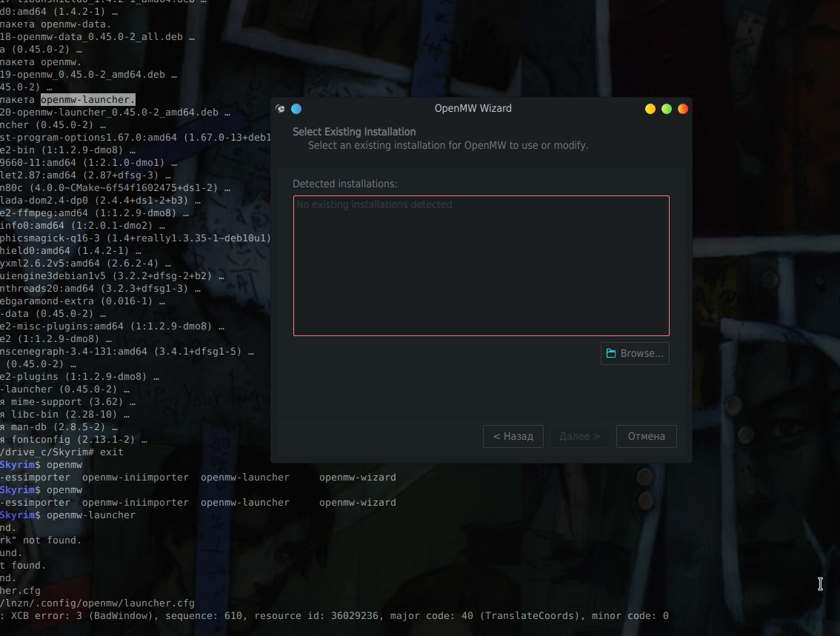Click 'openmw-iniimporter' in the last terminal completion line

click(136, 502)
